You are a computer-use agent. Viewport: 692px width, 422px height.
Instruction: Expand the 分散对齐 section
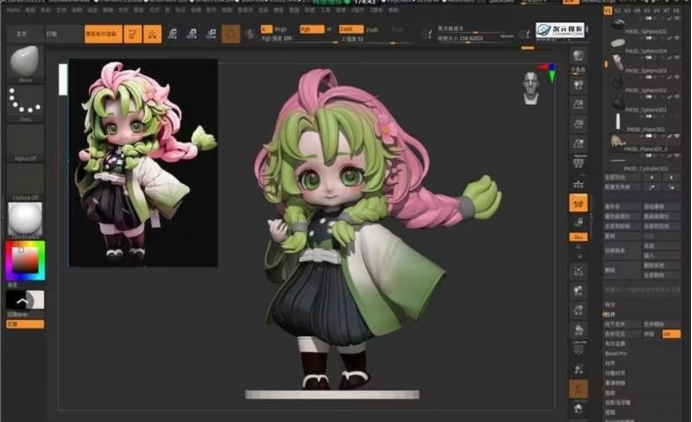click(615, 373)
